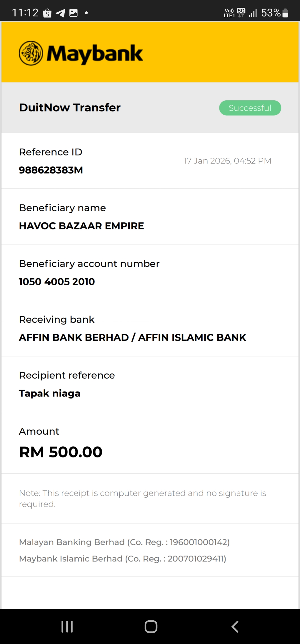300x644 pixels.
Task: Tap the 5G network indicator icon
Action: click(x=241, y=12)
